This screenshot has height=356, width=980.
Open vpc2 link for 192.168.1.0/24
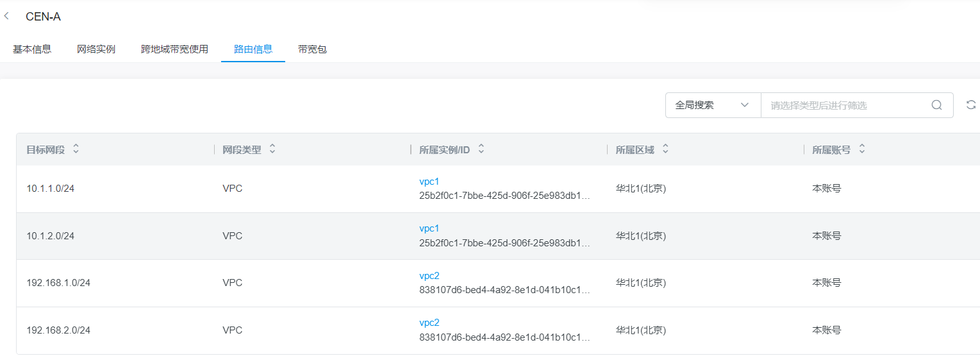coord(429,276)
